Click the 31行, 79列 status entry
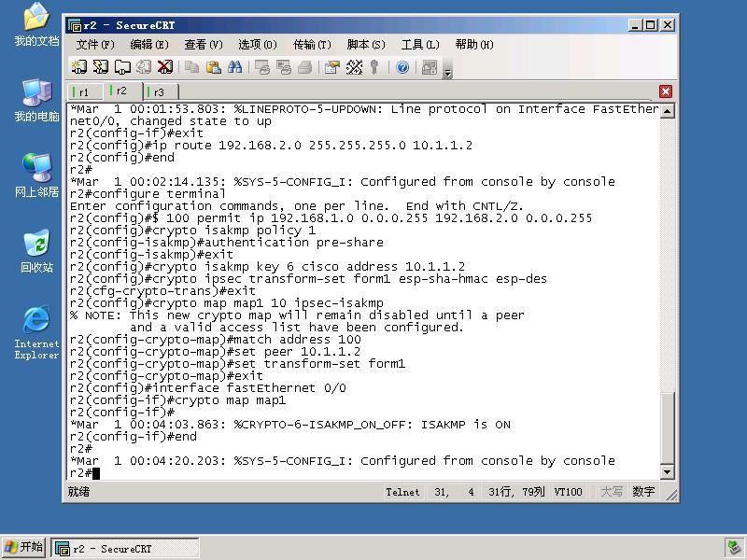The height and width of the screenshot is (560, 747). 516,492
